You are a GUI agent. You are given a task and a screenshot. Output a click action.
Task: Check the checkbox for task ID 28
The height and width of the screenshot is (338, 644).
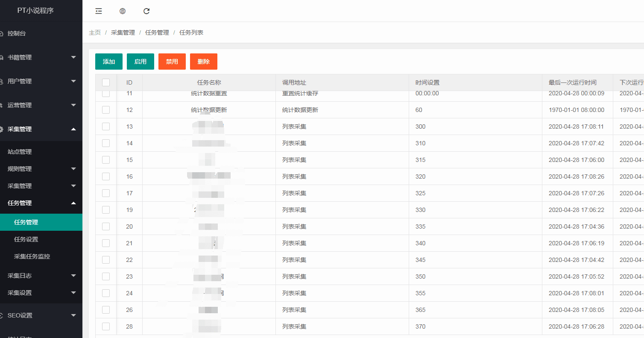[105, 326]
